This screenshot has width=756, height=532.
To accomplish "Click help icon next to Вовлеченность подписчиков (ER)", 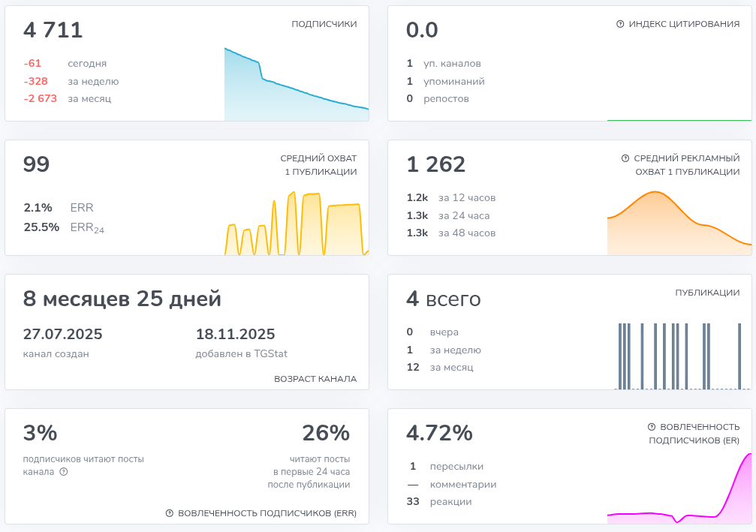I will coord(652,427).
